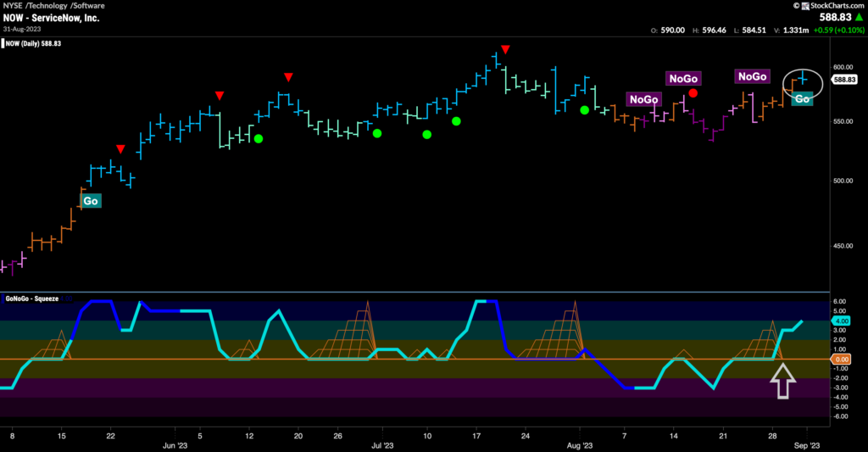868x452 pixels.
Task: Click the green dot near June 12
Action: pyautogui.click(x=258, y=138)
